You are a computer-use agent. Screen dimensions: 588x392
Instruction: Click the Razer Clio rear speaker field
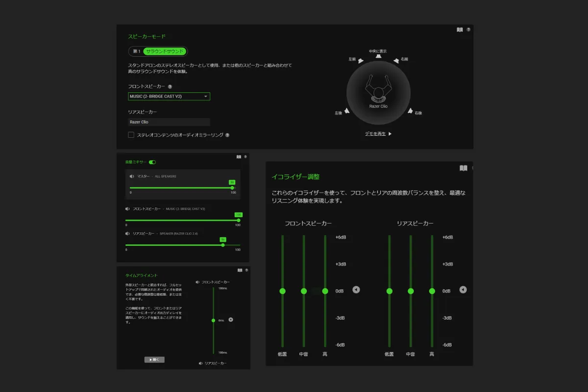point(169,122)
